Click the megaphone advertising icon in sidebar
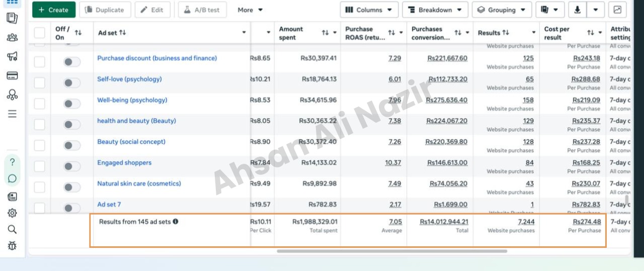 12,56
